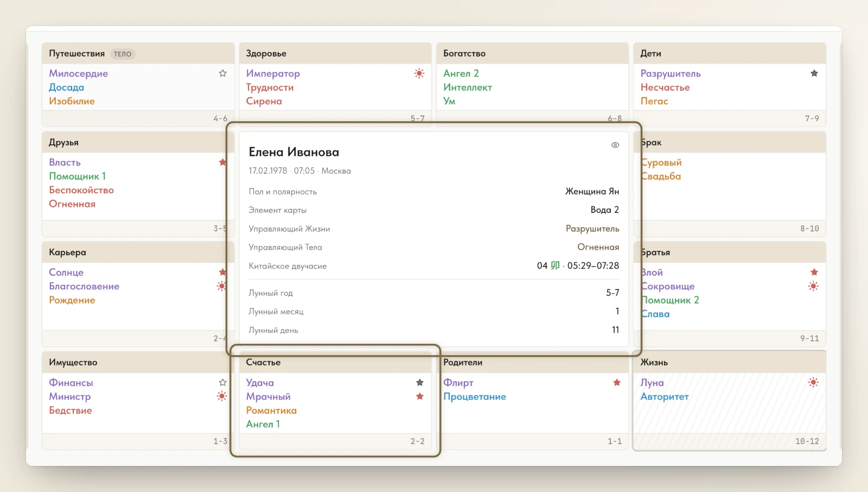This screenshot has height=492, width=868.
Task: Click the sun icon beside Луна
Action: [x=813, y=382]
